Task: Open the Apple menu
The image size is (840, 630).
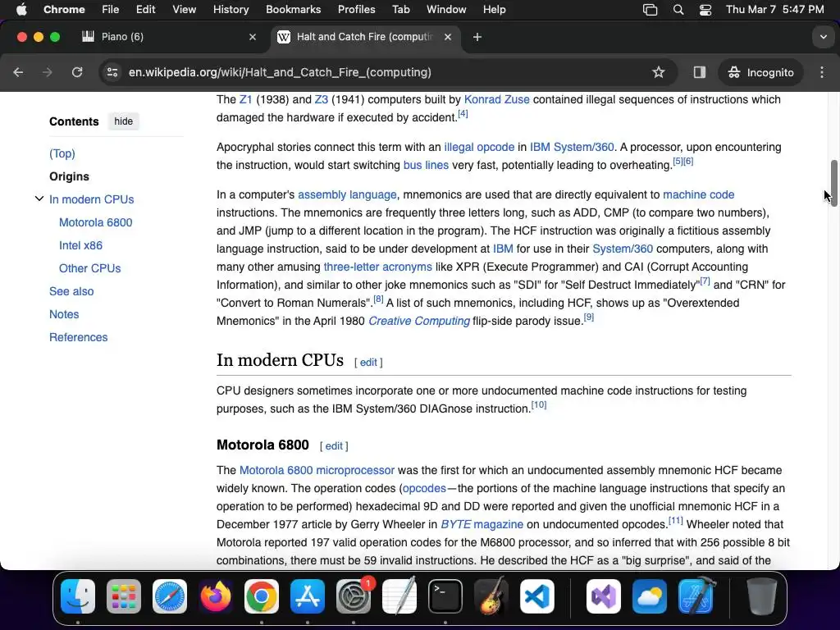Action: click(21, 10)
